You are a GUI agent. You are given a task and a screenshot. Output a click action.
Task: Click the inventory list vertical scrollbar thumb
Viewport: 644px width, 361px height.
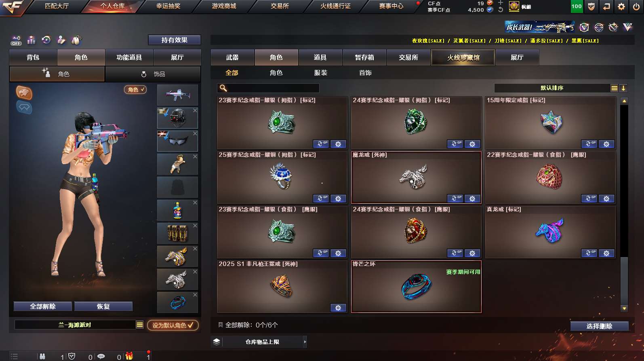tap(624, 281)
